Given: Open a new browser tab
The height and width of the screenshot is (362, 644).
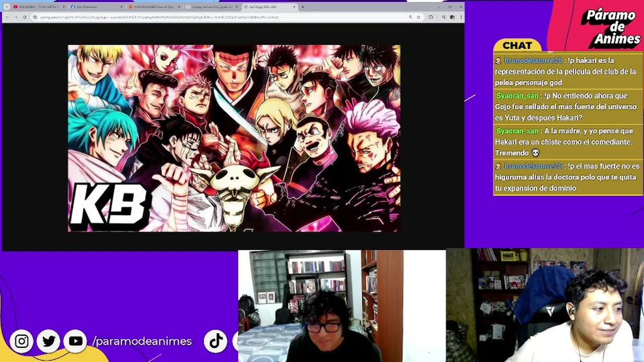Looking at the screenshot, I should 302,7.
